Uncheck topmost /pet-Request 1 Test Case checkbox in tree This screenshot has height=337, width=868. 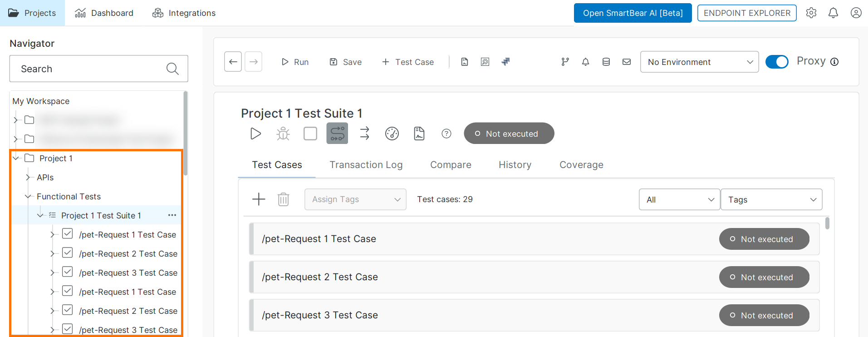point(68,234)
